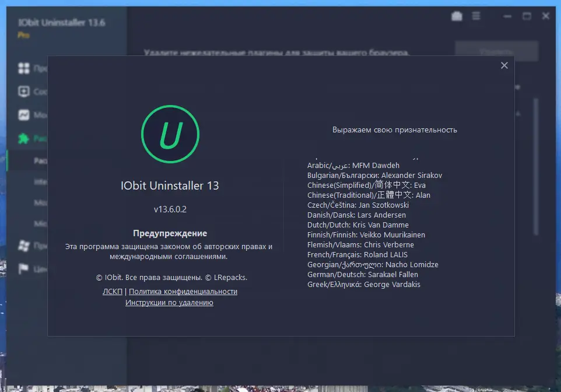
Task: Select the Programs grid icon in sidebar
Action: click(x=23, y=68)
